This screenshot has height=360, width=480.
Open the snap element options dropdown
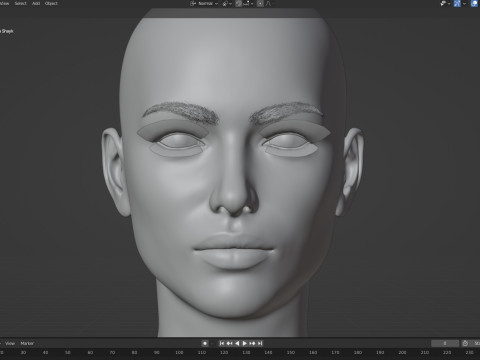point(248,4)
